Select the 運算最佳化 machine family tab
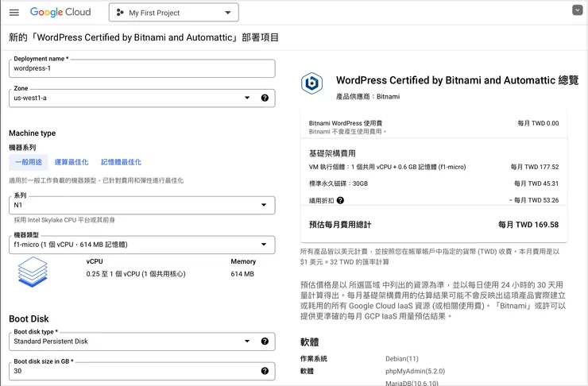Image resolution: width=588 pixels, height=386 pixels. (x=72, y=162)
